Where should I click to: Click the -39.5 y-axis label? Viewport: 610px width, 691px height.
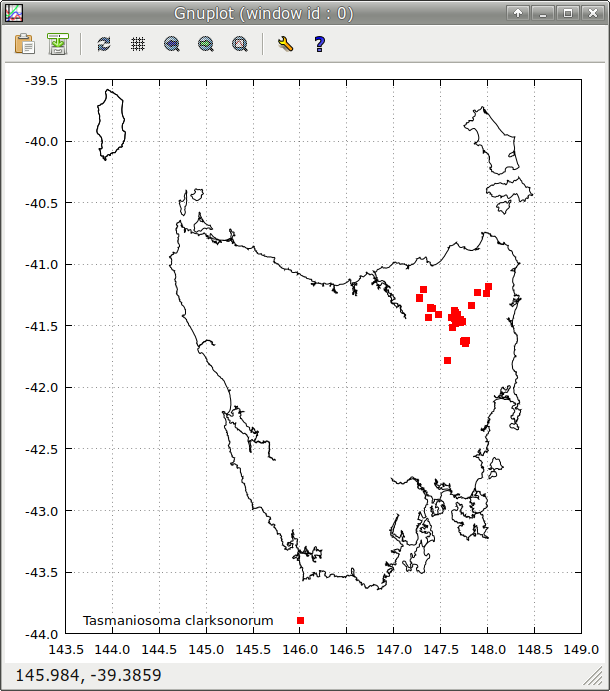click(x=42, y=81)
